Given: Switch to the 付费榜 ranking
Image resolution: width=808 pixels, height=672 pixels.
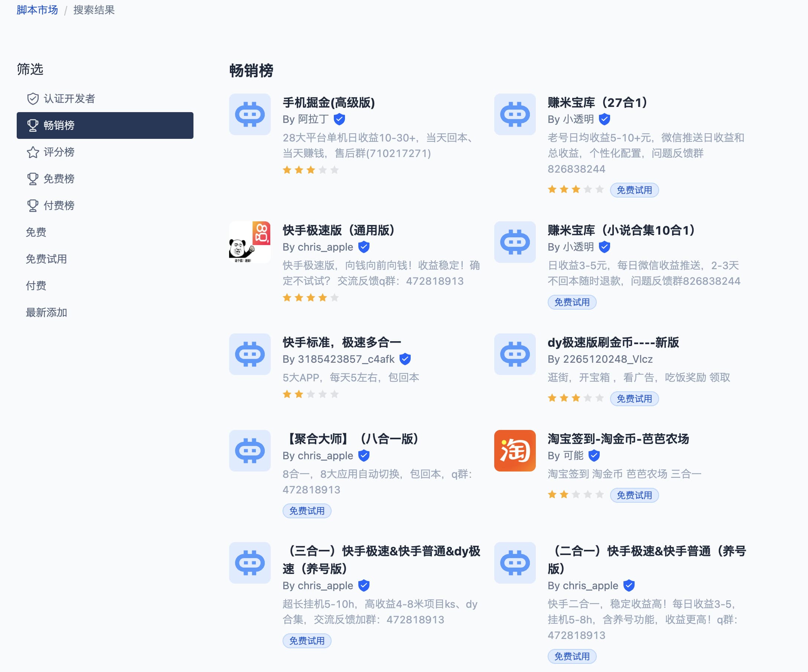Looking at the screenshot, I should (x=59, y=205).
